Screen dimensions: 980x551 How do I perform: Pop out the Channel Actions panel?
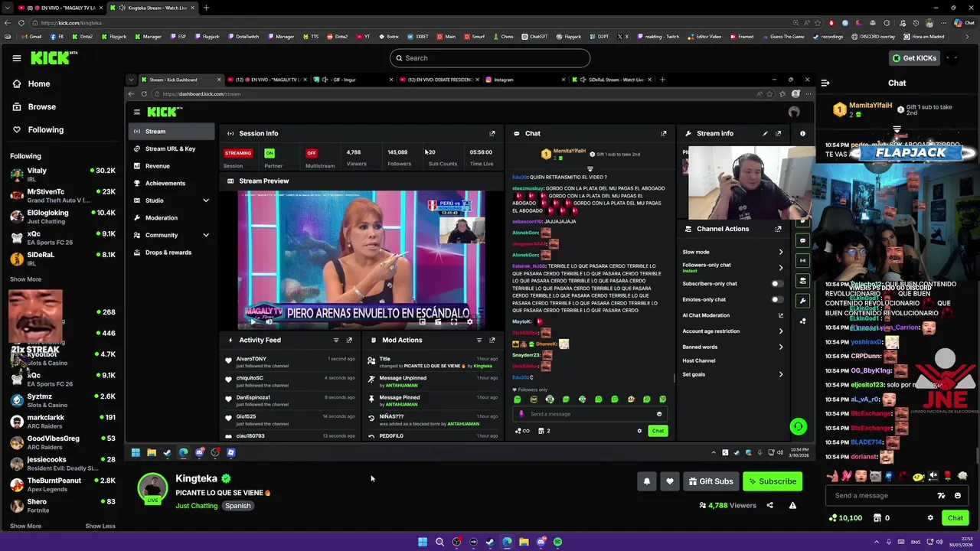pyautogui.click(x=779, y=229)
